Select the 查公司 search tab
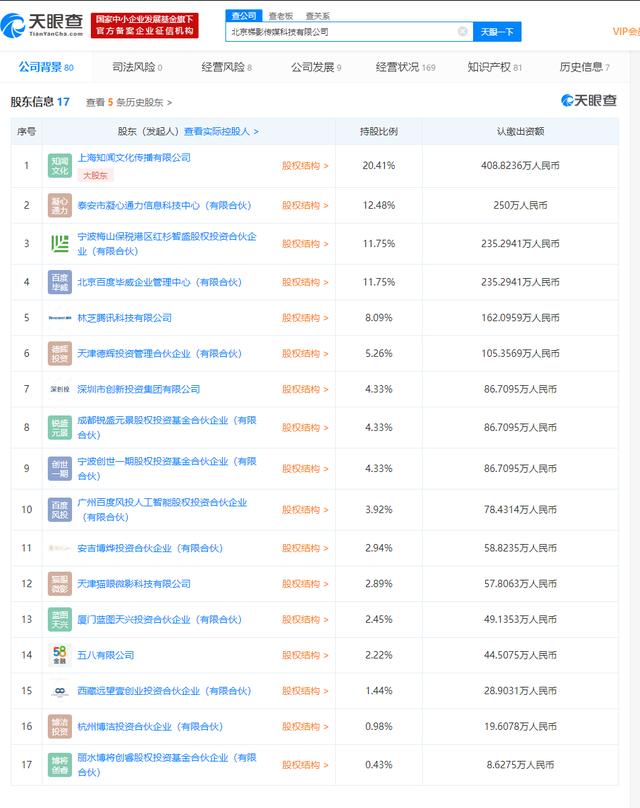 click(244, 16)
